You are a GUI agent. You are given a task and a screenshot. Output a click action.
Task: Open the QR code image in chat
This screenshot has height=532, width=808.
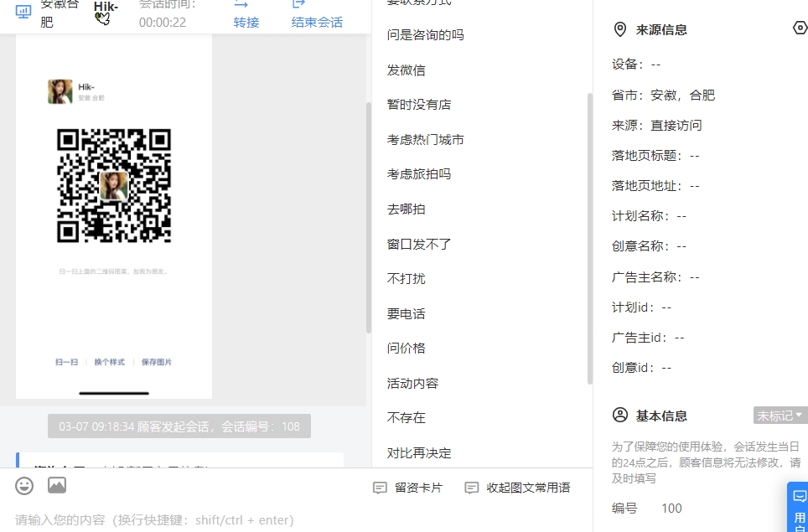114,216
